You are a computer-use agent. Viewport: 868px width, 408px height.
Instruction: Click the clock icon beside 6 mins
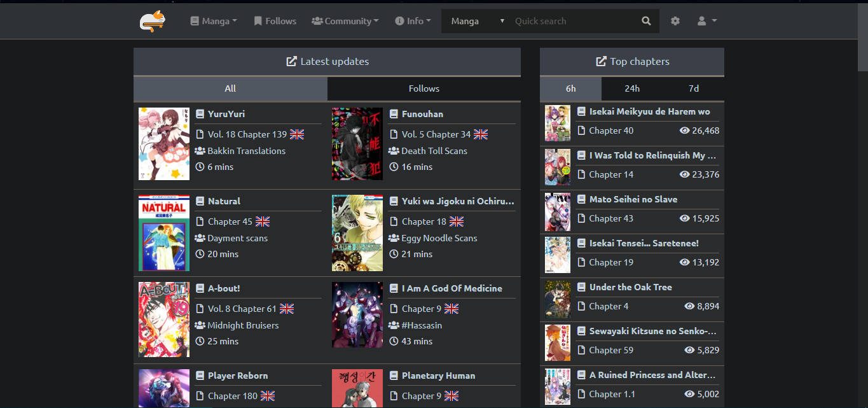(200, 167)
